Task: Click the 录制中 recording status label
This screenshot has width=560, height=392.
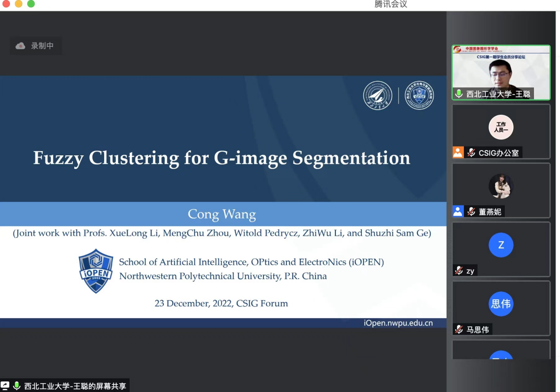Action: pos(42,46)
